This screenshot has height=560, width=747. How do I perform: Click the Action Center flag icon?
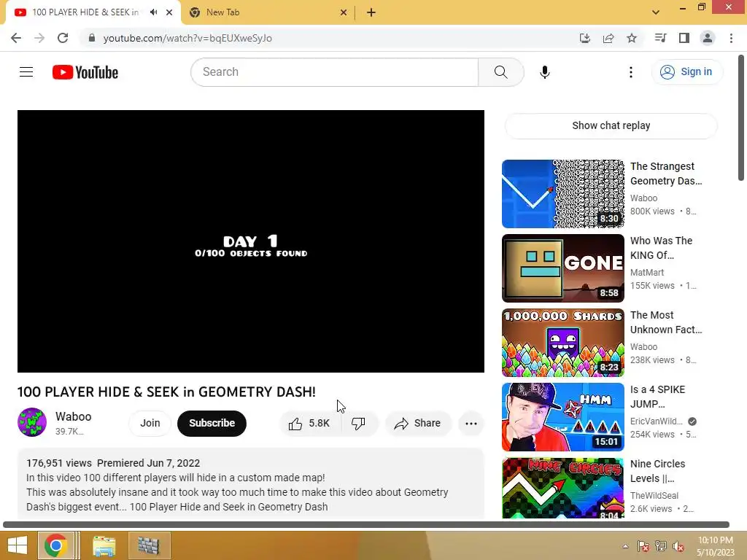click(643, 546)
